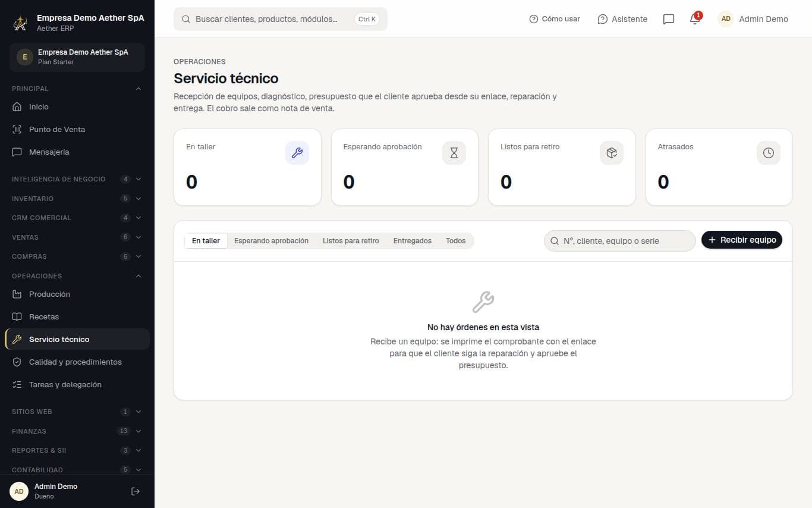Click the Recibir equipo button
This screenshot has height=508, width=812.
(x=742, y=240)
